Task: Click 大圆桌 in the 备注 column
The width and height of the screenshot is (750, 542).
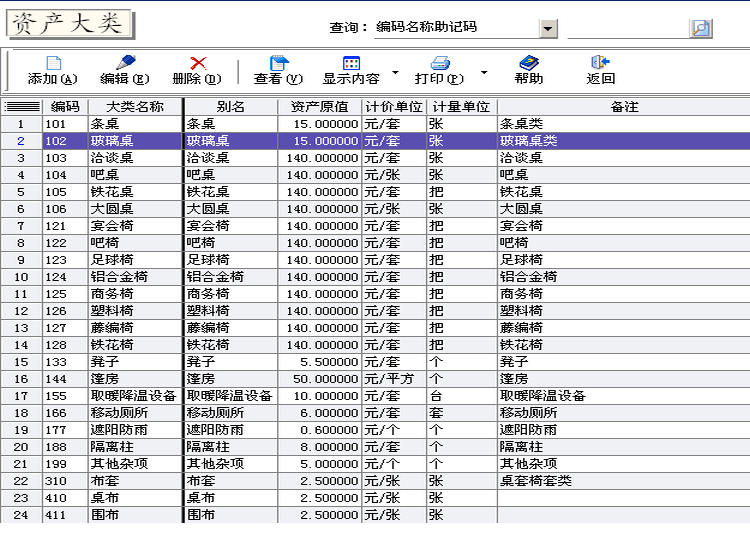Action: 624,209
